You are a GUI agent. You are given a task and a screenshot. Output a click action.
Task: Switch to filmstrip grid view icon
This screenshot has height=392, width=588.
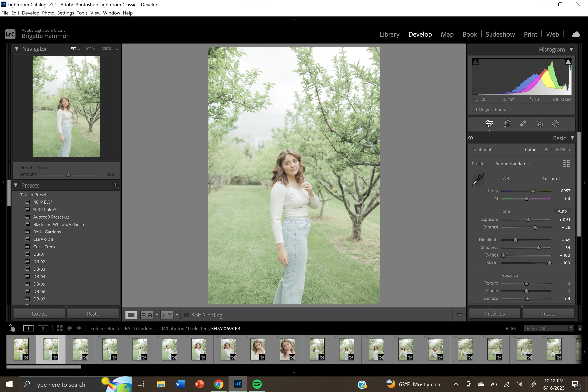click(x=59, y=328)
